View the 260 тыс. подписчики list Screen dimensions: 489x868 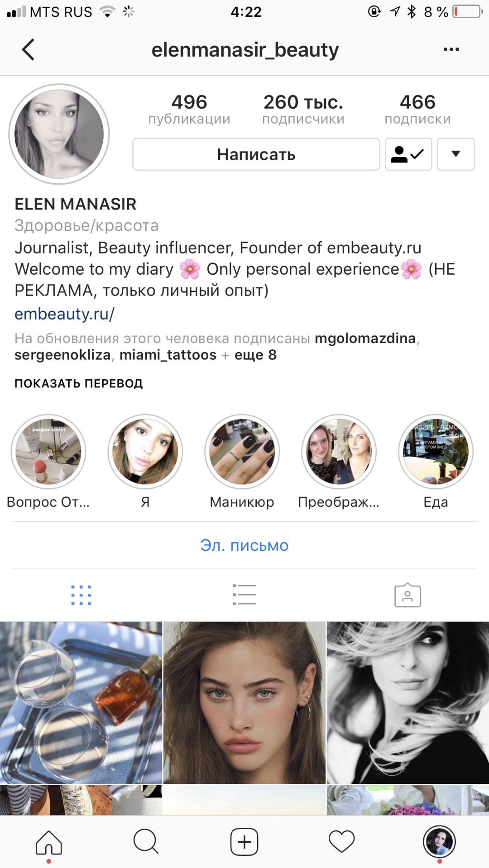tap(303, 109)
